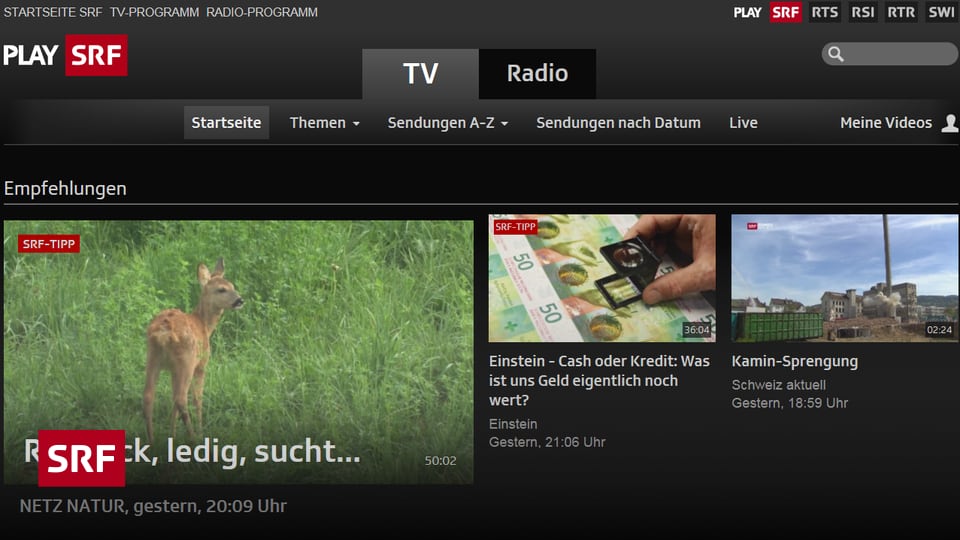Screen dimensions: 960x540
Task: Focus the search input field
Action: pos(890,54)
